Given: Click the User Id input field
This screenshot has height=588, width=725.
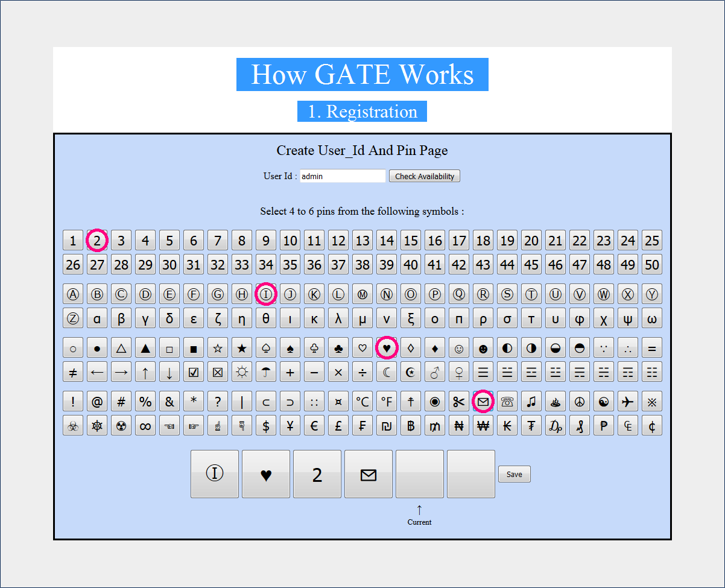Looking at the screenshot, I should click(x=342, y=175).
